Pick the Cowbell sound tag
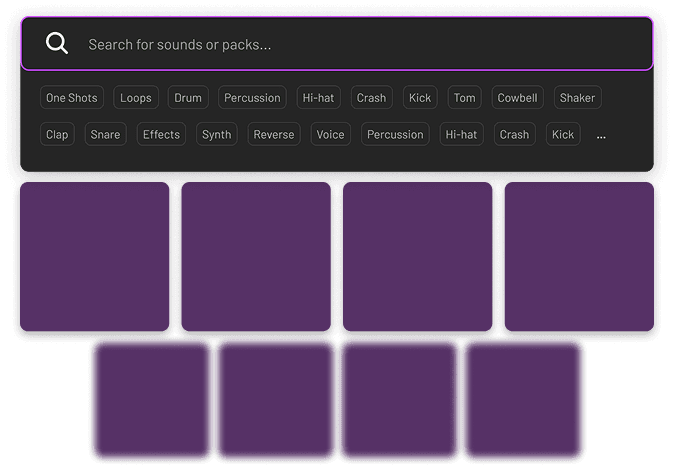The image size is (674, 466). pos(517,98)
